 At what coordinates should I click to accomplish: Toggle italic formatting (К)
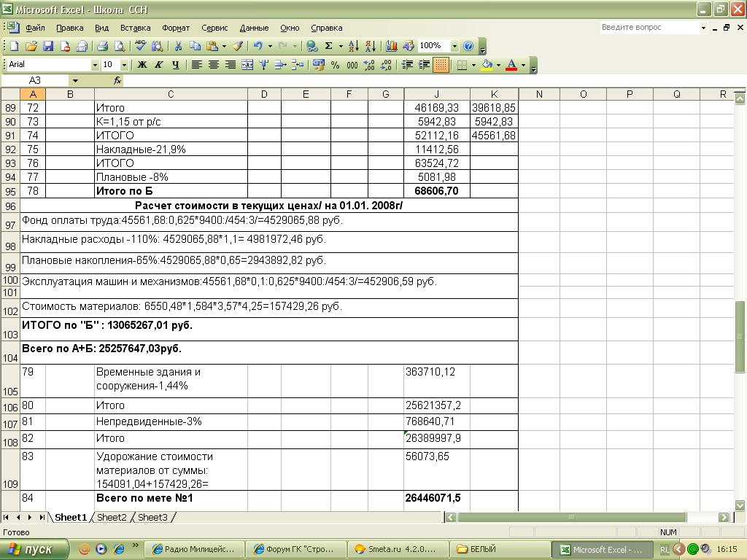tap(159, 65)
